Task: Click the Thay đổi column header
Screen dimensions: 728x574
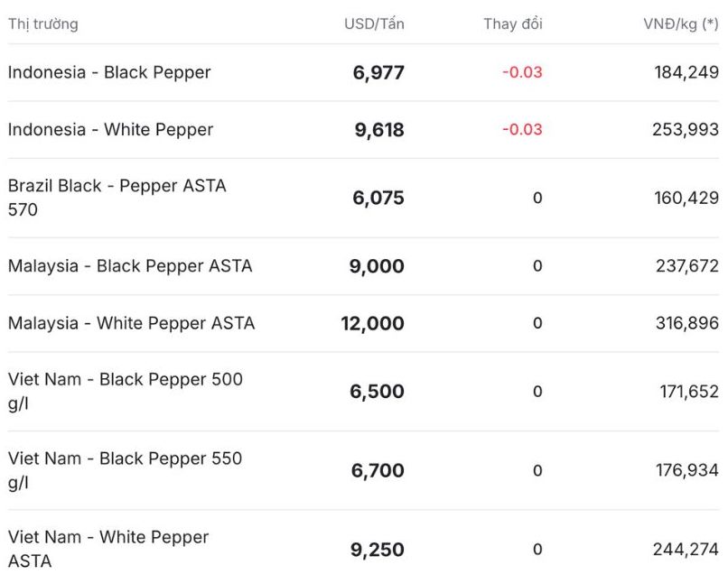Action: coord(512,23)
